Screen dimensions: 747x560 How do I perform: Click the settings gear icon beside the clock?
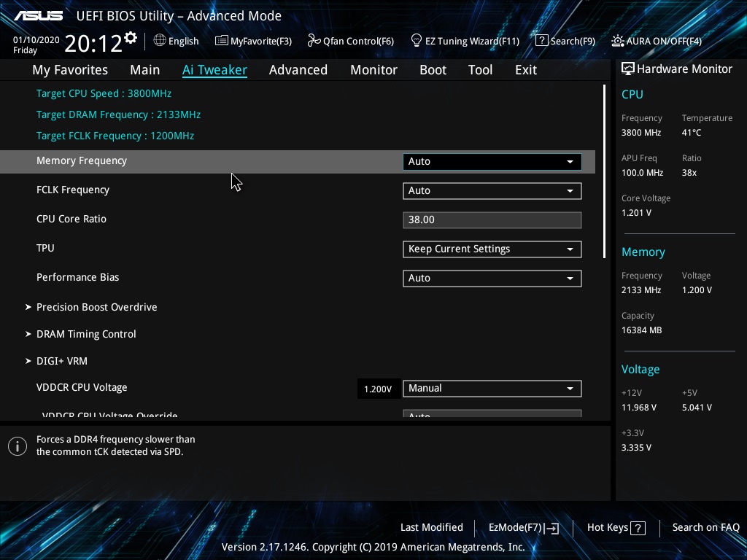click(x=130, y=38)
